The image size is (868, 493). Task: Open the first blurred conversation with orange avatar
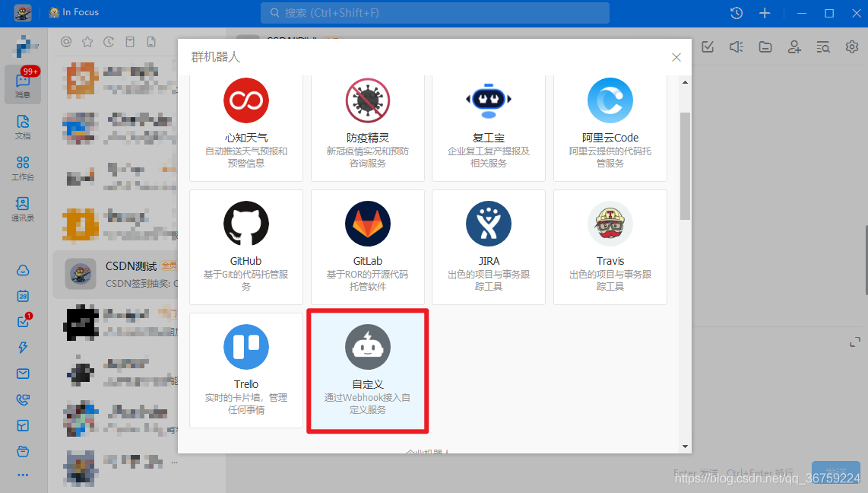[115, 79]
